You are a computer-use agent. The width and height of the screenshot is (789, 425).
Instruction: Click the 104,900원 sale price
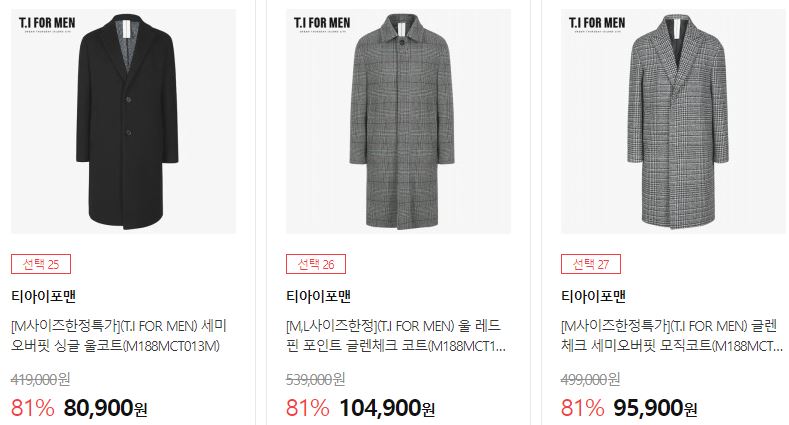coord(387,408)
